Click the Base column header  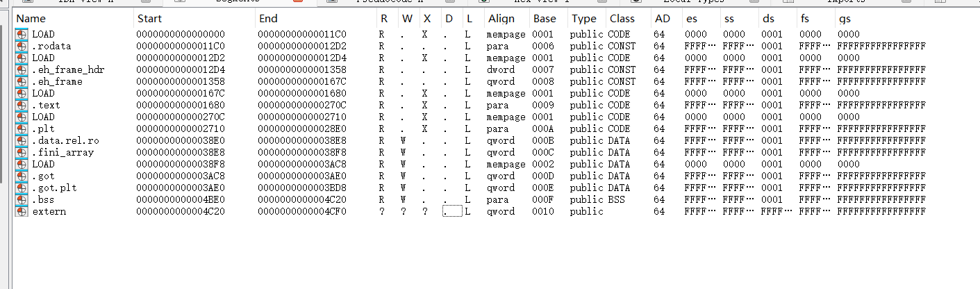544,18
